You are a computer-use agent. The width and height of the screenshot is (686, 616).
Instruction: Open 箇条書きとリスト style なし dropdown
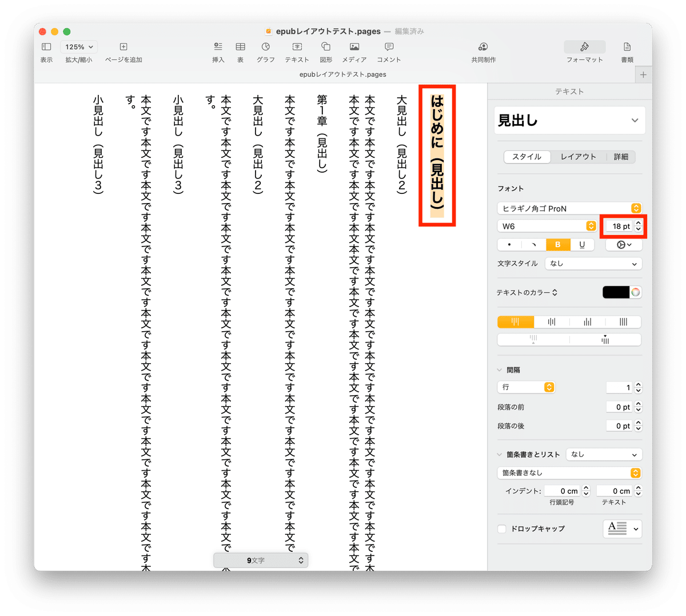click(x=604, y=454)
